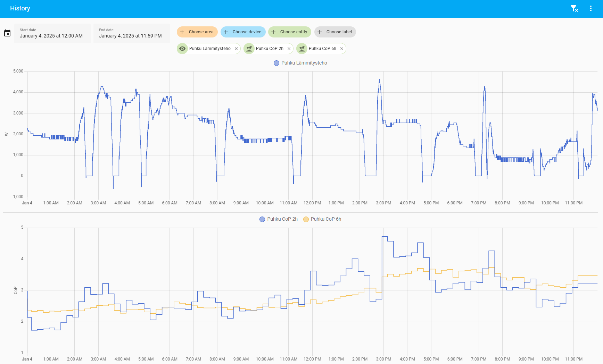Open the Choose entity picker
The image size is (603, 364).
(289, 32)
